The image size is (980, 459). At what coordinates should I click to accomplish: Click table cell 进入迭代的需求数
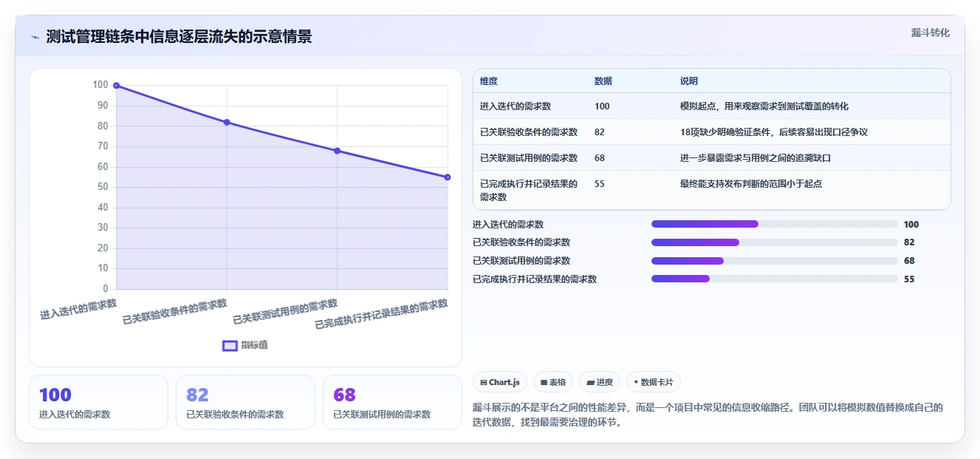tap(515, 106)
